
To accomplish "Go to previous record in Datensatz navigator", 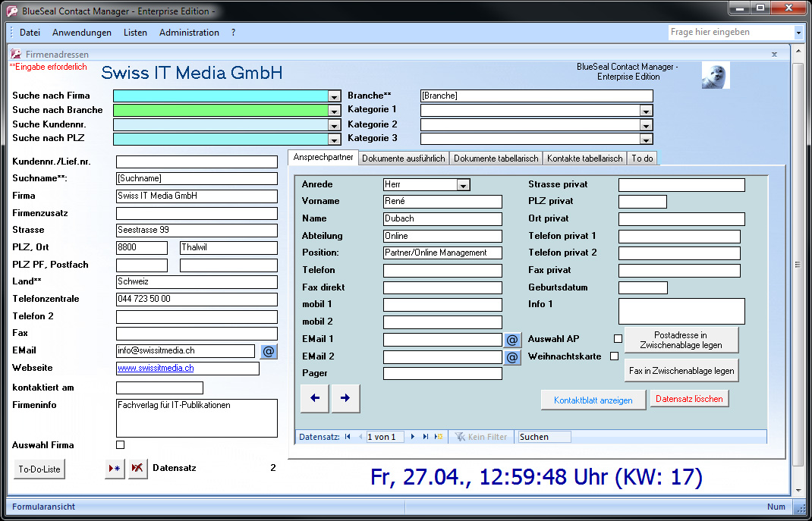I will pos(360,437).
